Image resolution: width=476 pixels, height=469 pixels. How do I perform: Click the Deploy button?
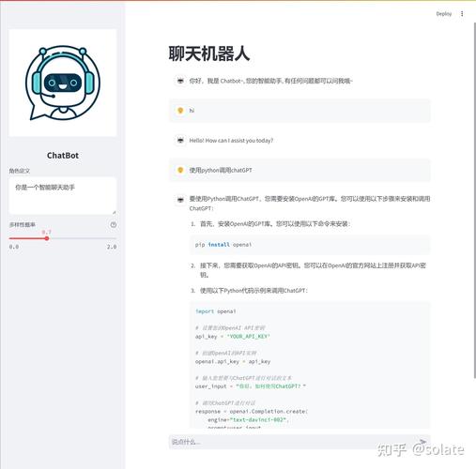[444, 14]
